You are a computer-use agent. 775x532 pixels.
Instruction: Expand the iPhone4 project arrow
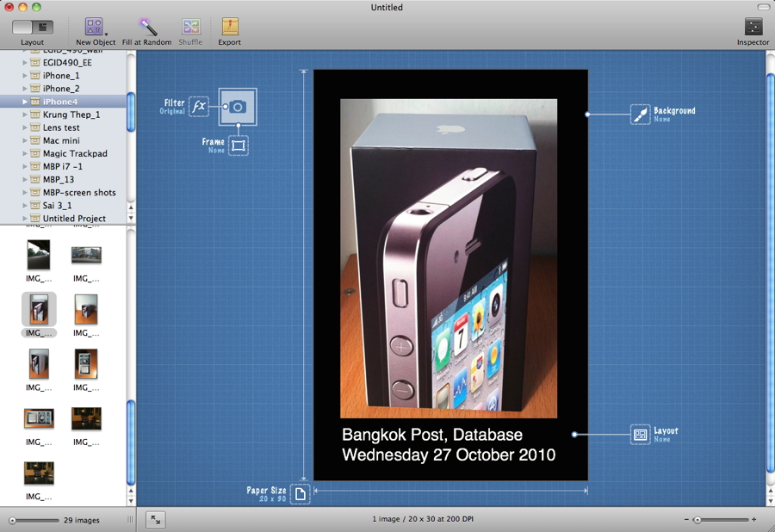25,102
